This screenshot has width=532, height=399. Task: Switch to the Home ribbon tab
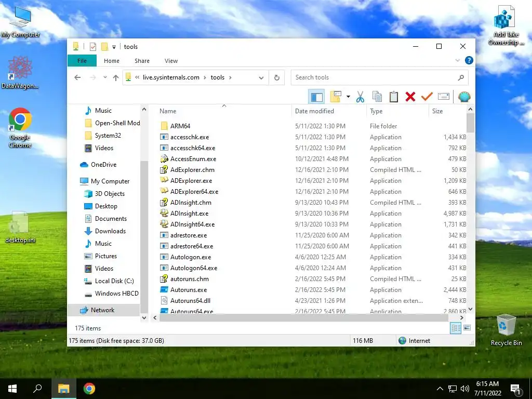[112, 61]
